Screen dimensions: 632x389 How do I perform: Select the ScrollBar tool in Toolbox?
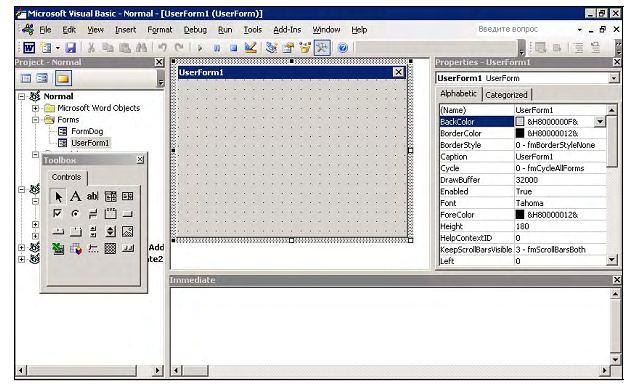[93, 231]
